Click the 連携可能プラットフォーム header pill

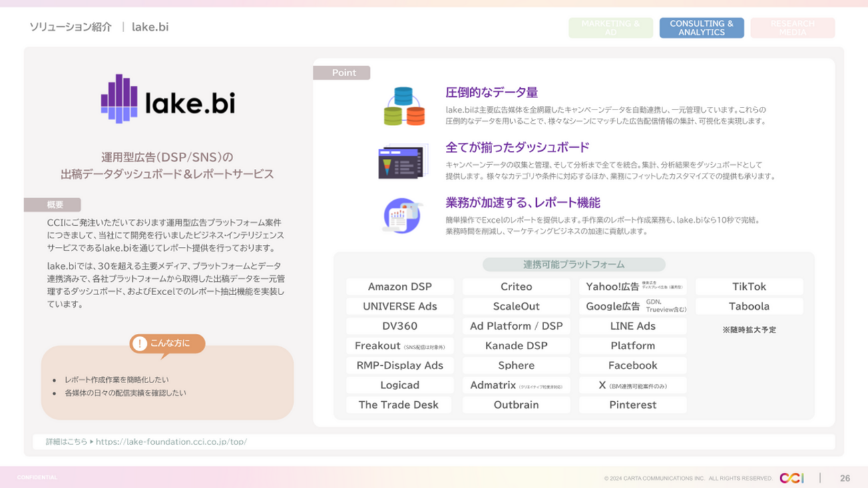pyautogui.click(x=574, y=264)
